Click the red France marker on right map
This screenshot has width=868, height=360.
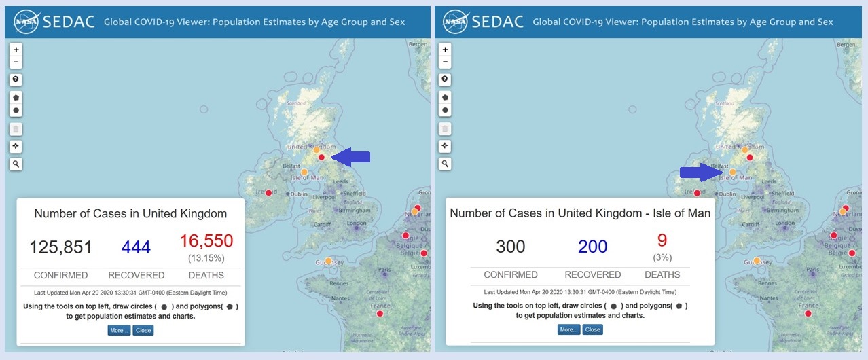[808, 313]
